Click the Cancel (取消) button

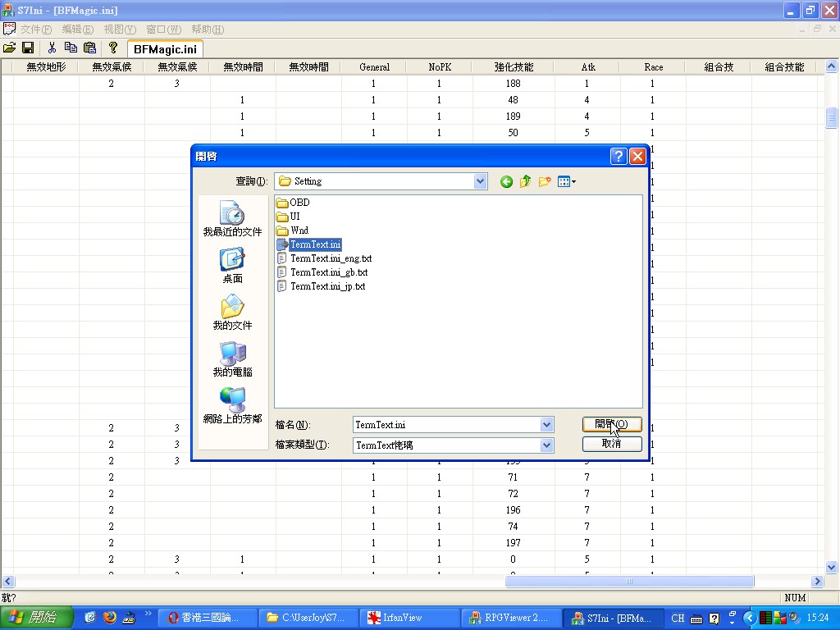[611, 444]
